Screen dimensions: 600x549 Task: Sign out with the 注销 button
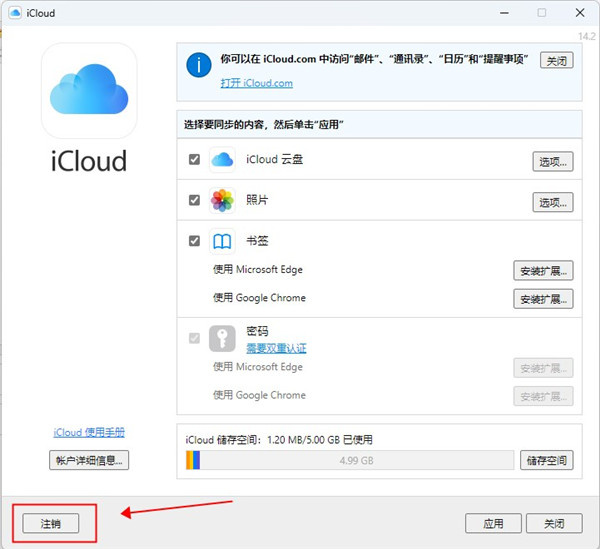pos(51,523)
